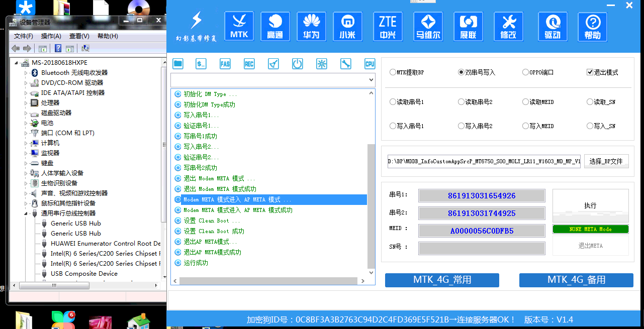Click the FAS fastboot icon

(225, 64)
